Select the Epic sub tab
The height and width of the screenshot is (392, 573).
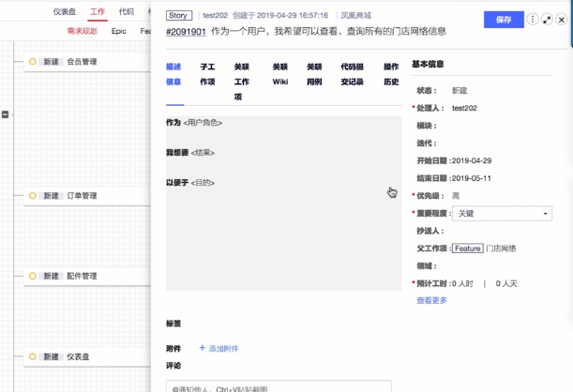point(119,31)
